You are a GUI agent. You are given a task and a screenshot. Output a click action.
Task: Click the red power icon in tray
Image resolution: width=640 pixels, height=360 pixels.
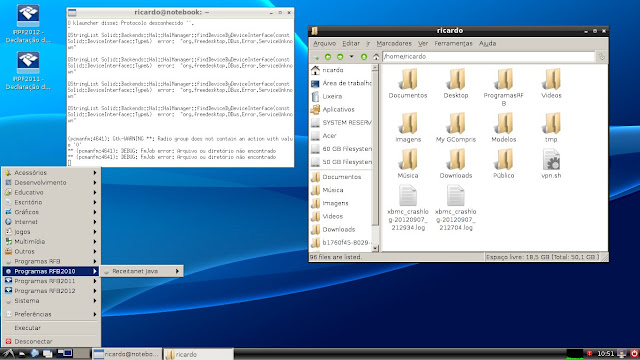click(x=634, y=354)
